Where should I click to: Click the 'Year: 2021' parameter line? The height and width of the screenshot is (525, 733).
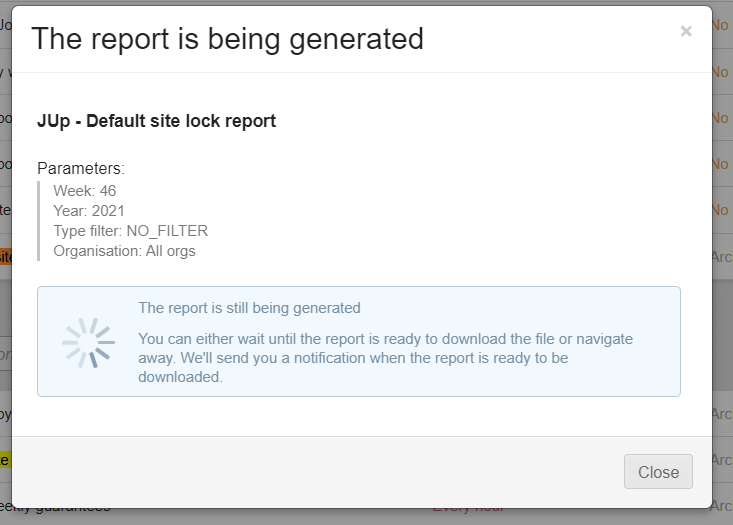tap(90, 210)
